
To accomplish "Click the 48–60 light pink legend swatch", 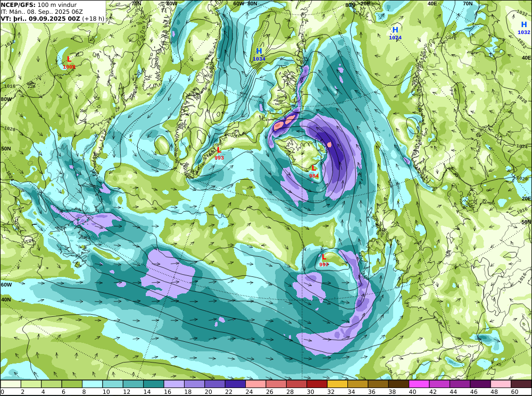I will (501, 384).
